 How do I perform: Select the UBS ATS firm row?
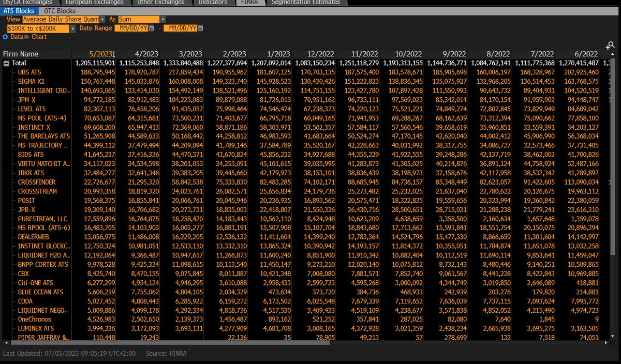pyautogui.click(x=29, y=72)
